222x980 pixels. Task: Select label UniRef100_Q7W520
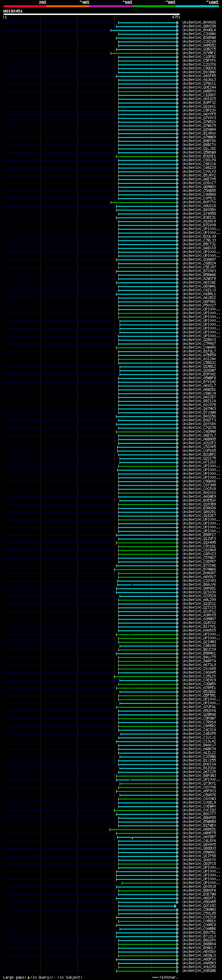[x=199, y=122]
